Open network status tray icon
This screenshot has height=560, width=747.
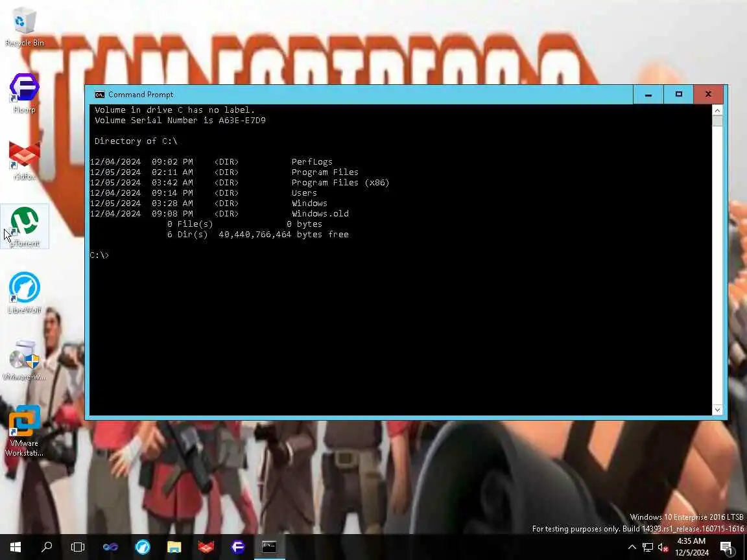(647, 547)
